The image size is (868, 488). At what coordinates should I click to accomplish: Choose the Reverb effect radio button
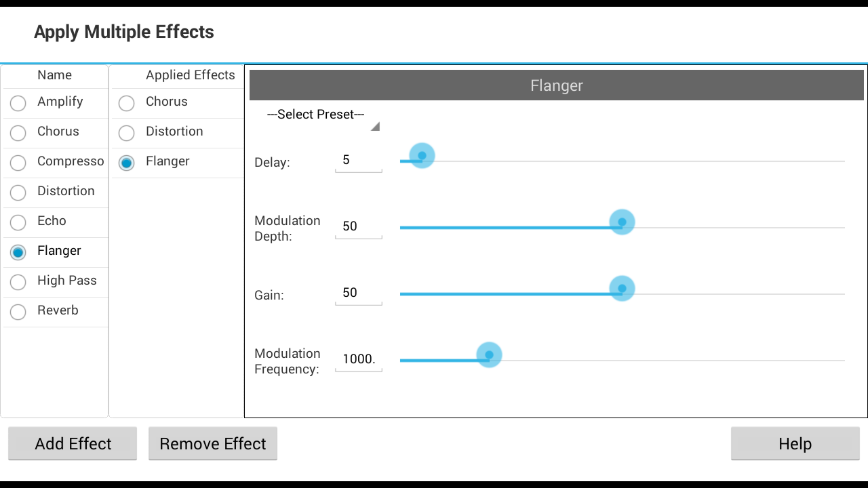click(18, 312)
